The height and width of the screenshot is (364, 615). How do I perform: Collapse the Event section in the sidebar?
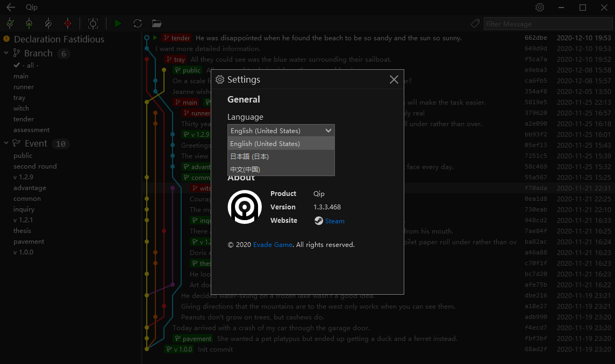5,143
